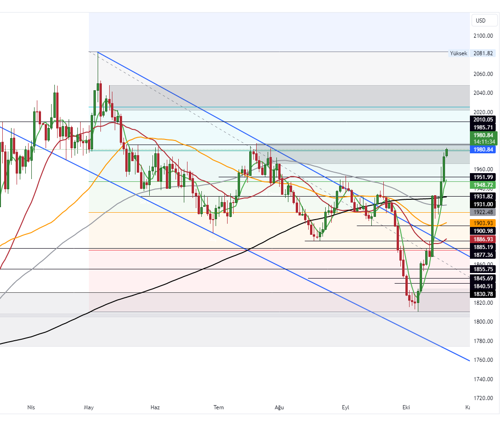Image resolution: width=504 pixels, height=430 pixels.
Task: Select the 1900.98 horizontal level label
Action: (x=483, y=231)
